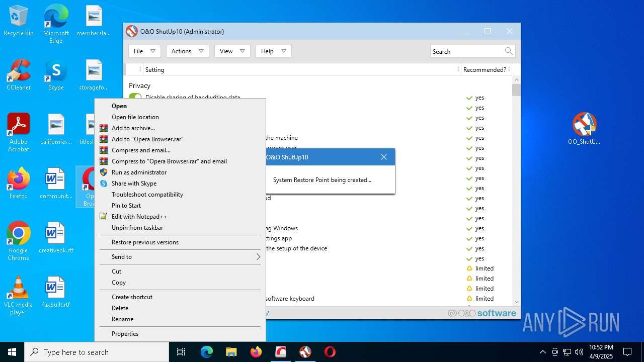Open Firefox desktop shortcut
Image resolution: width=644 pixels, height=362 pixels.
[19, 184]
